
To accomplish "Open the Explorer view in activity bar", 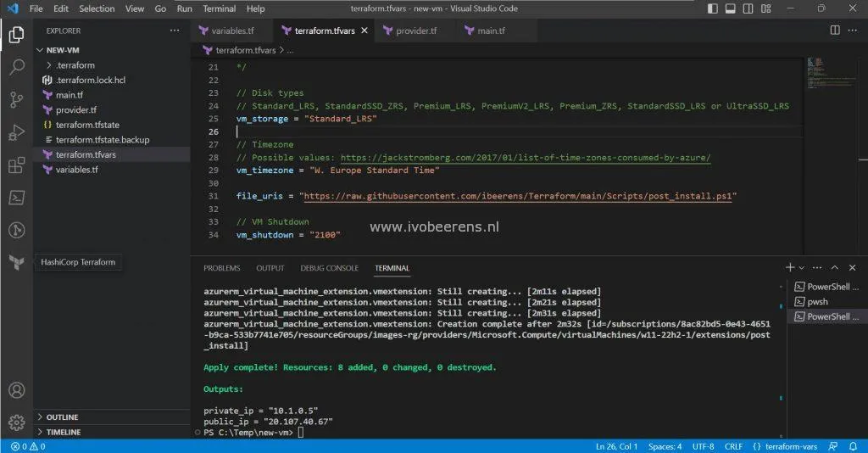I will [17, 34].
